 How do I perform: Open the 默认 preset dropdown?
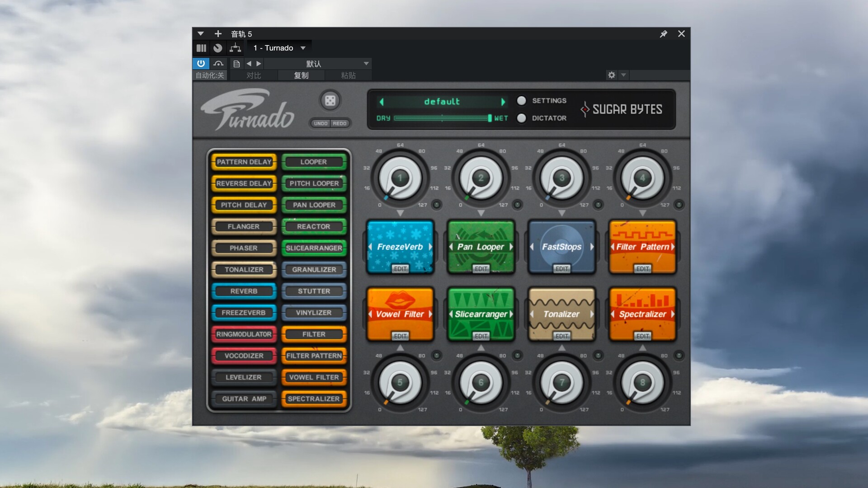[366, 64]
